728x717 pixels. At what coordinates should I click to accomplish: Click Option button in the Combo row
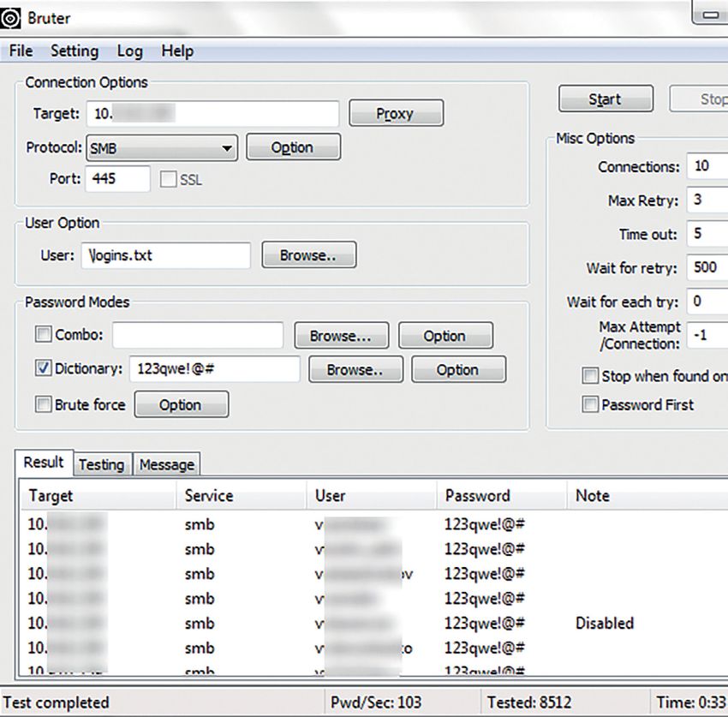tap(445, 335)
